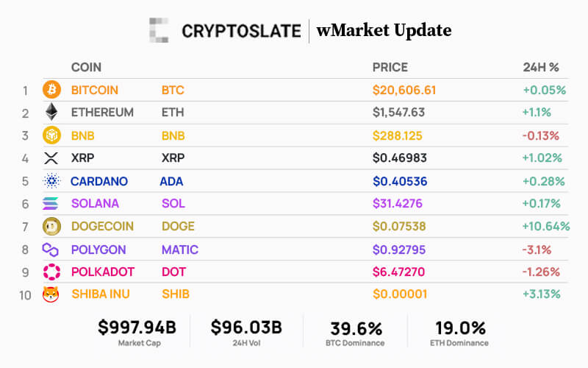
Task: Select the Polkadot logo icon
Action: tap(51, 272)
